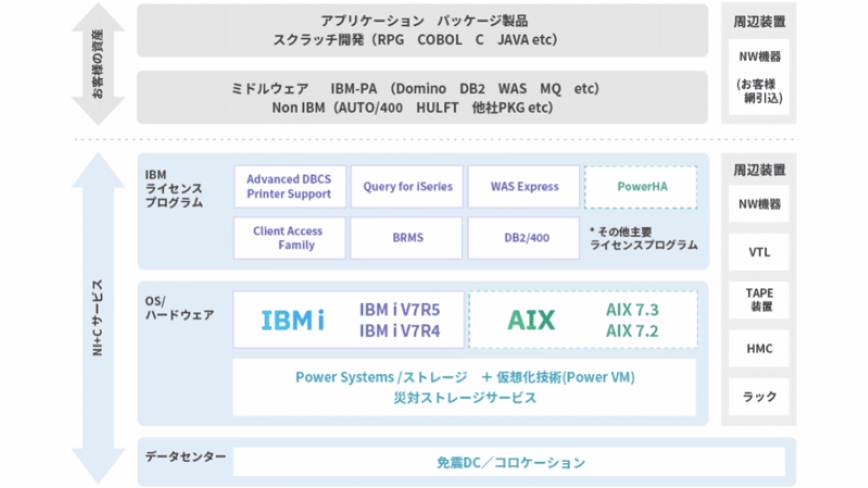The image size is (868, 488).
Task: Switch to the 周辺装置 panel
Action: tap(758, 170)
